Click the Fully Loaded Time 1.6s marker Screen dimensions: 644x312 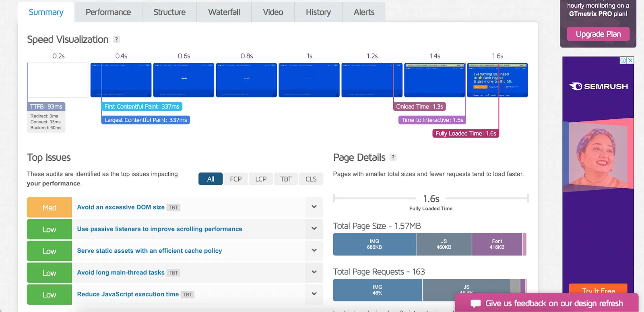(466, 133)
